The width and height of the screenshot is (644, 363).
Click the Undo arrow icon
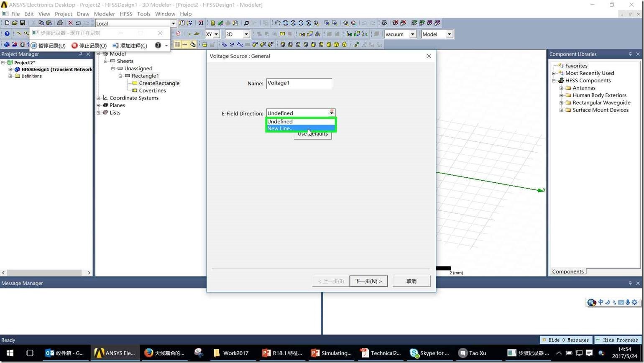(78, 23)
